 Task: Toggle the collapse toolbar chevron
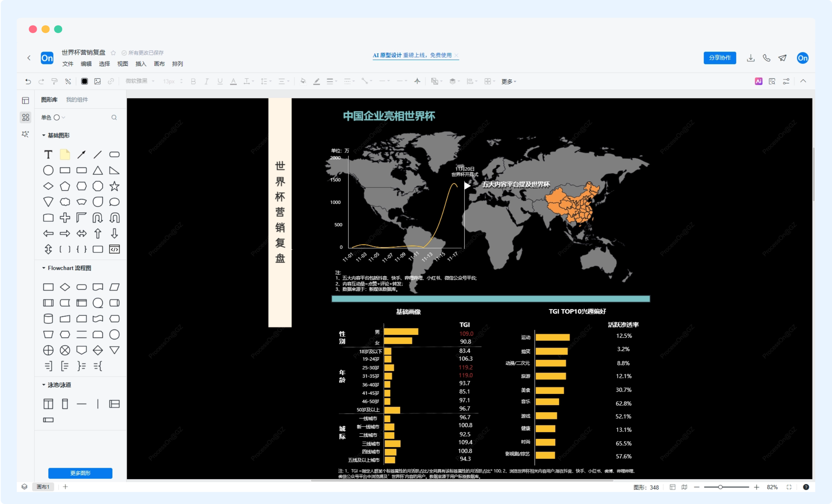coord(803,81)
